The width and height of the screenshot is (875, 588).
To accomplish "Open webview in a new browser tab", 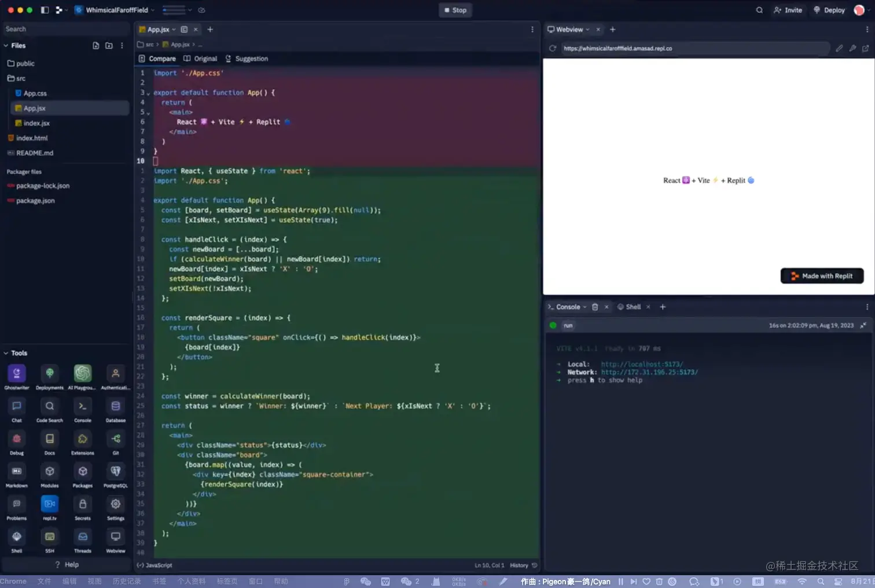I will click(x=866, y=49).
